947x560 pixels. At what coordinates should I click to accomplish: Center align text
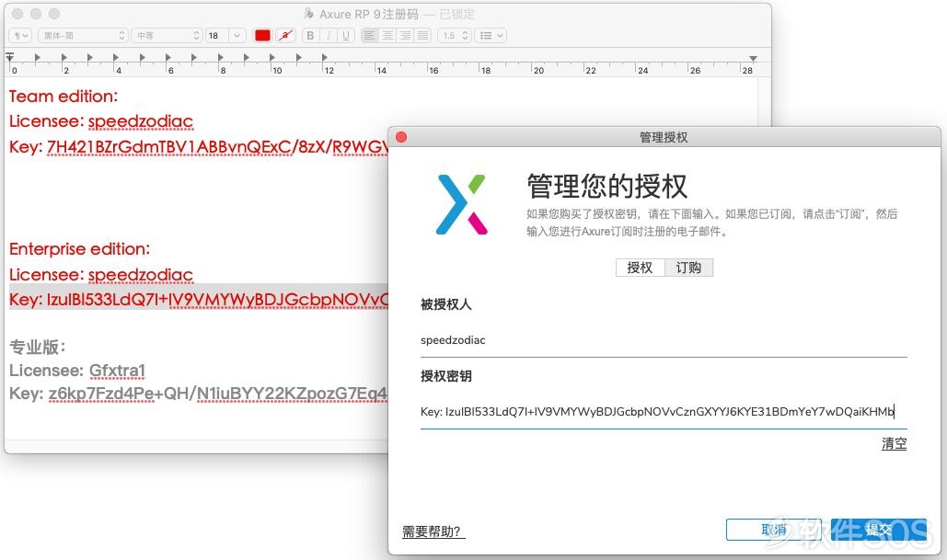(387, 36)
